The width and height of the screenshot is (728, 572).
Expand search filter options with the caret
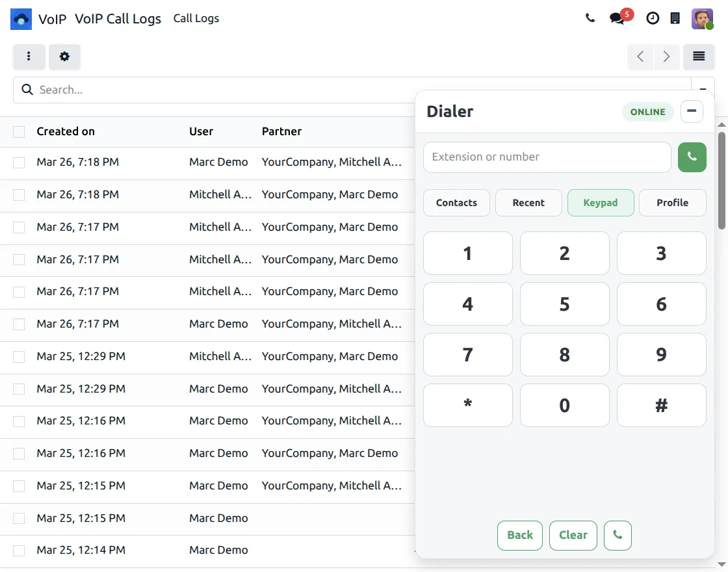702,89
